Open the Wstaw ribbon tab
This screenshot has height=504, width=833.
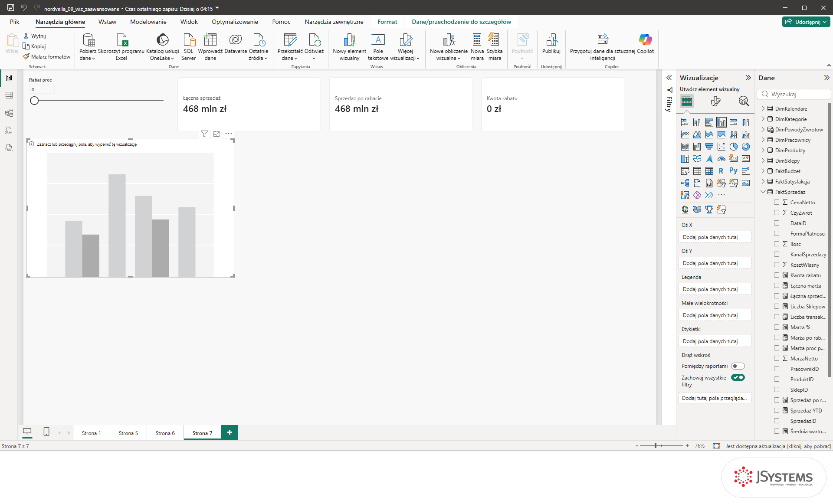coord(107,22)
